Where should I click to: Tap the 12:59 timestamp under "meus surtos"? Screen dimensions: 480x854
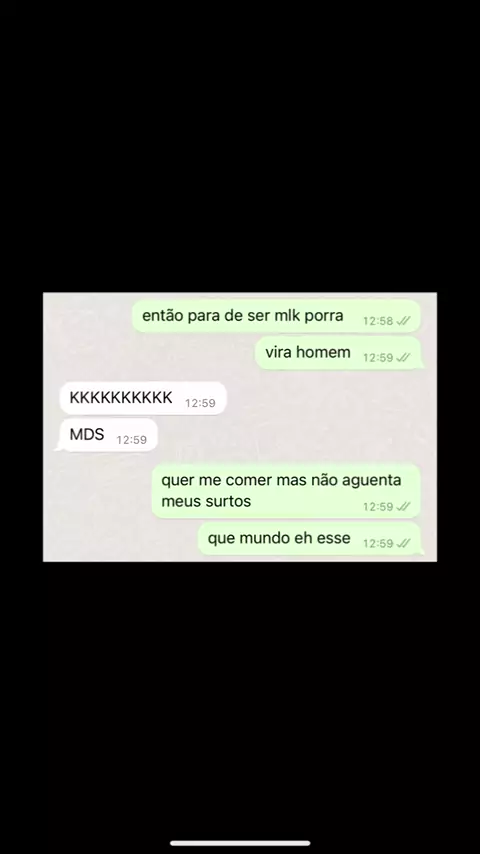378,507
